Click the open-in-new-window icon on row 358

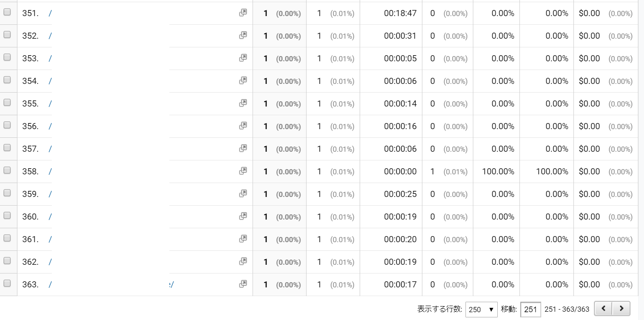(243, 171)
